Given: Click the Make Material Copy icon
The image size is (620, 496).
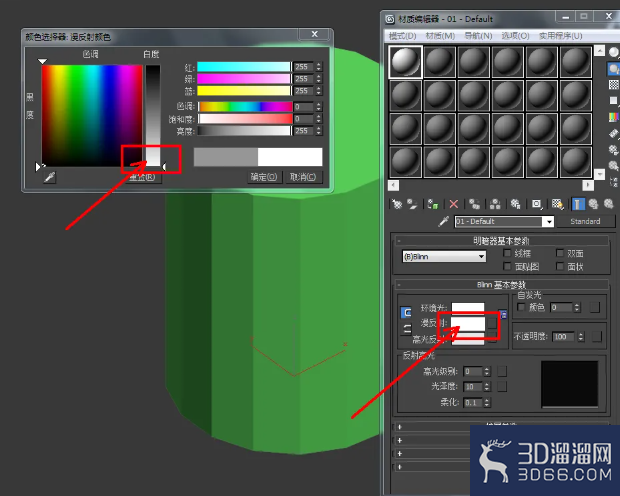Looking at the screenshot, I should [x=474, y=204].
